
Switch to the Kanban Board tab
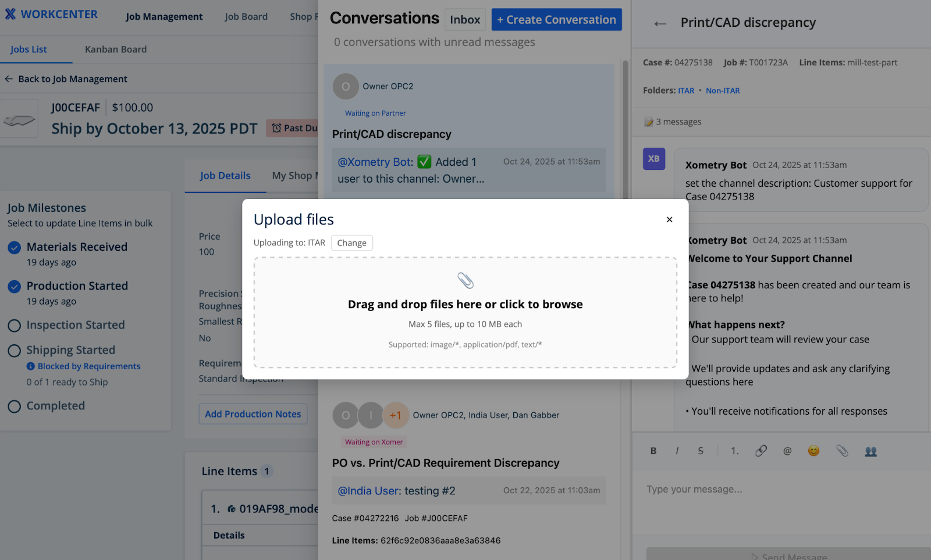coord(116,49)
